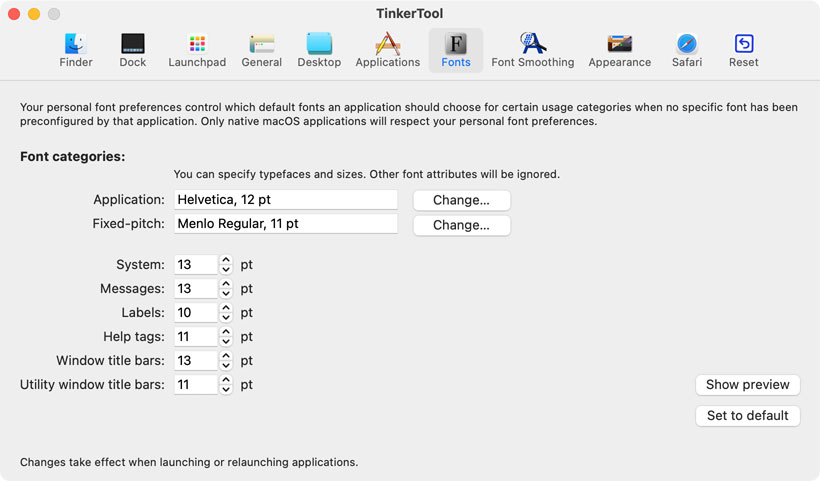Open the Font Smoothing pane

(x=532, y=51)
